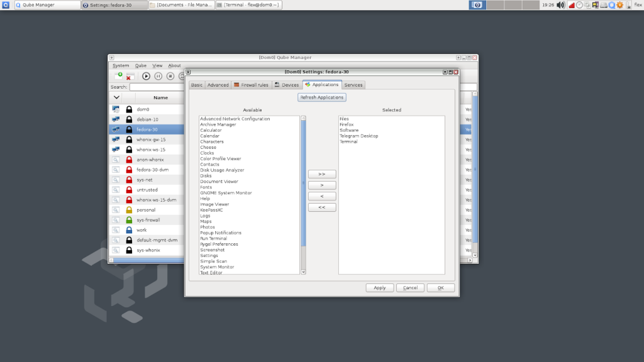Click the Name column header

point(160,97)
